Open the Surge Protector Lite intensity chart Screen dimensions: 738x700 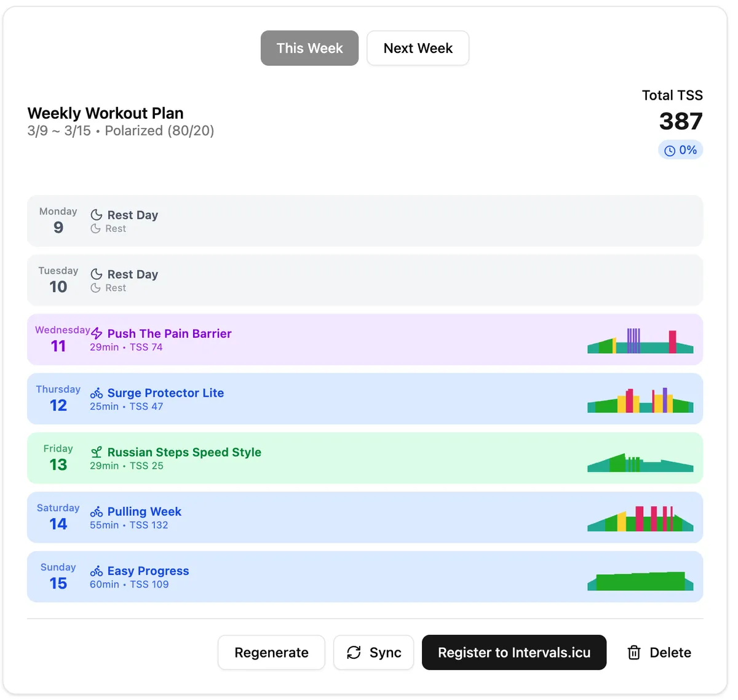[640, 400]
